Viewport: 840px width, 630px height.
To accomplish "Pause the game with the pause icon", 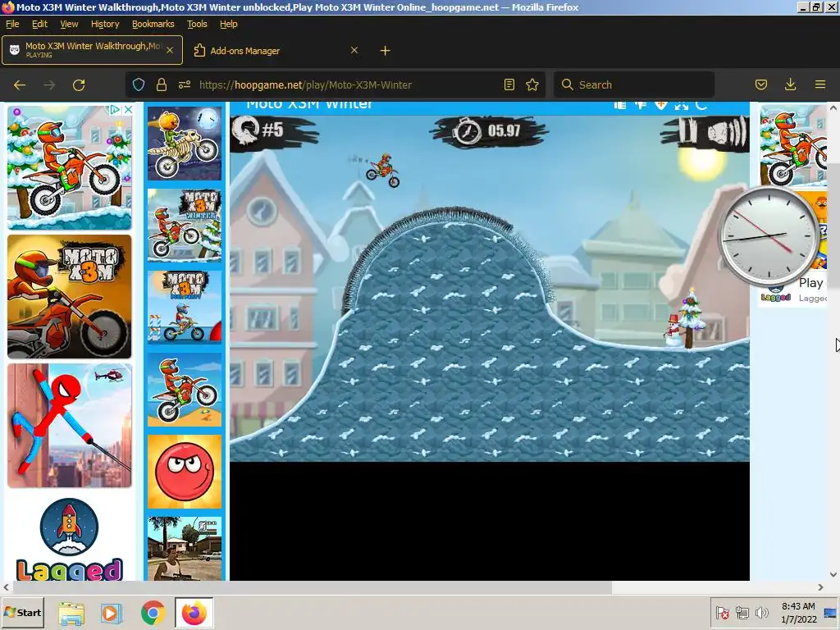I will (688, 131).
